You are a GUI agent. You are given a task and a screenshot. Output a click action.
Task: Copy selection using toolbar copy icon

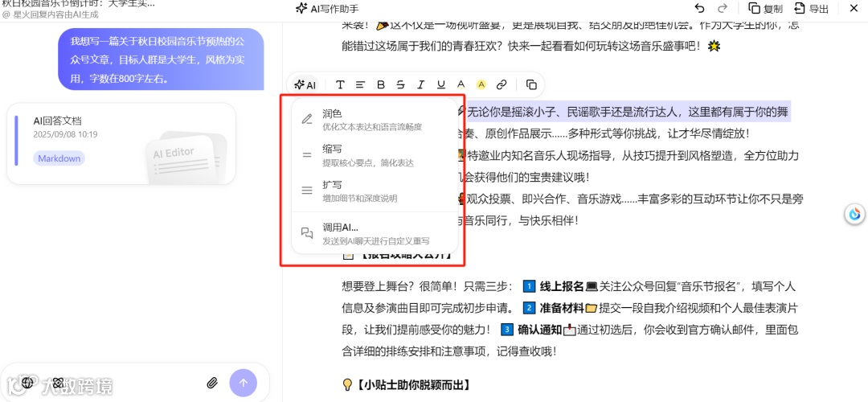coord(531,84)
